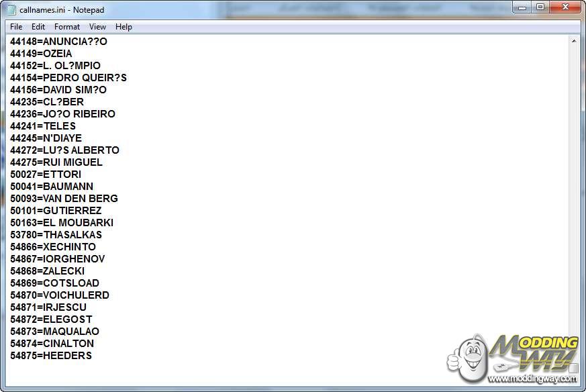Click the Notepad icon in the title bar
This screenshot has height=392, width=586.
click(x=11, y=10)
